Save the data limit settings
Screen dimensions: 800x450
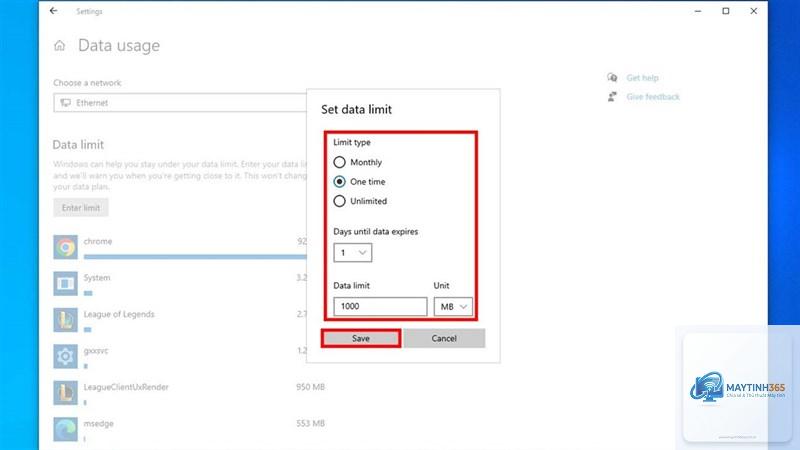tap(361, 338)
